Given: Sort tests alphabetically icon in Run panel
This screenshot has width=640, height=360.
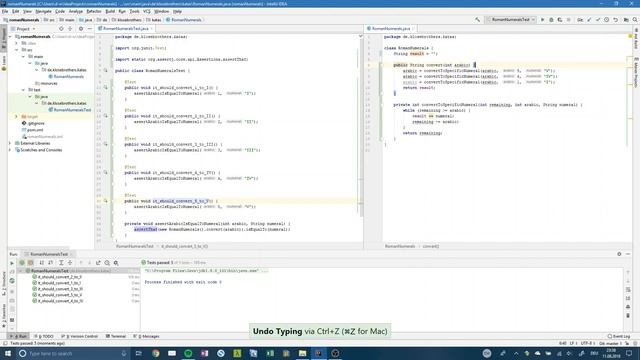Looking at the screenshot, I should point(42,263).
